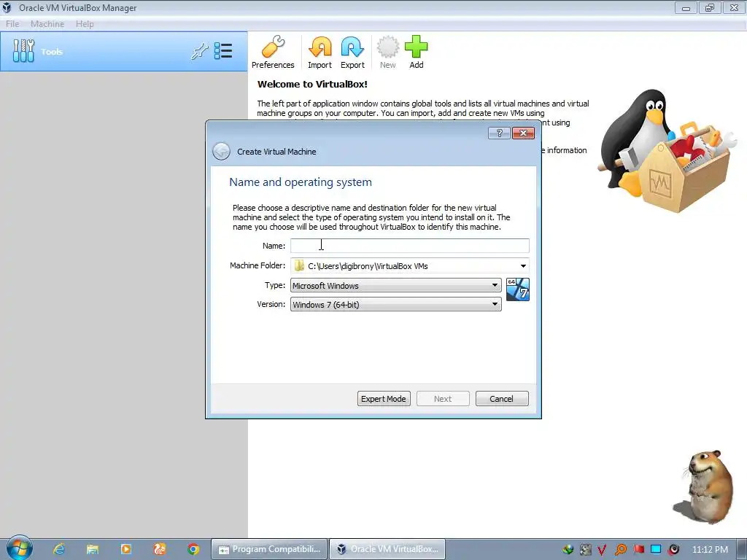
Task: Open the Machine menu
Action: click(47, 24)
